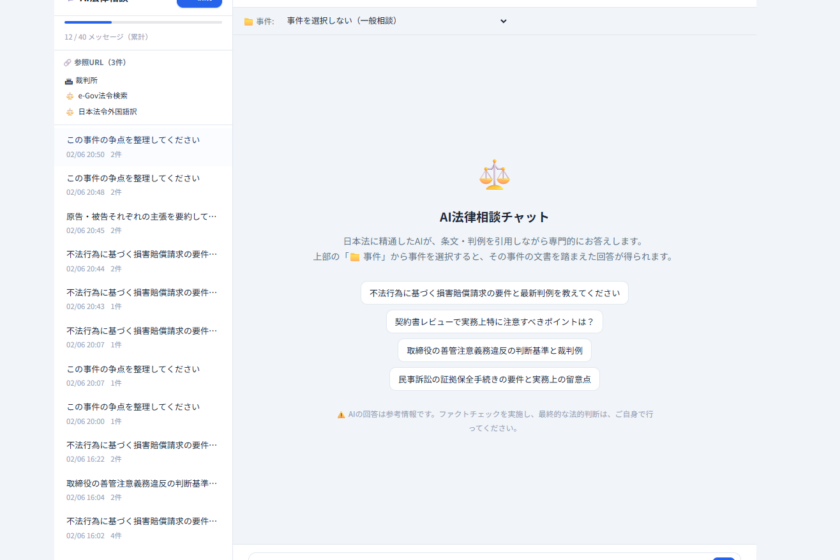This screenshot has height=560, width=840.
Task: Pick the 取締役の善管注意義務違反 suggestion chip
Action: (x=494, y=351)
